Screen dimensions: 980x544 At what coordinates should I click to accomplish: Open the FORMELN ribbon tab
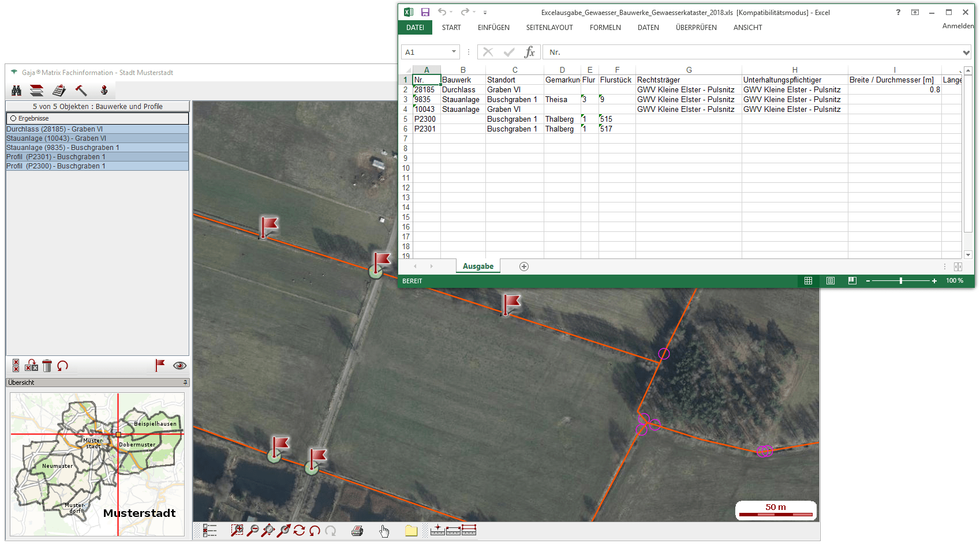point(605,28)
